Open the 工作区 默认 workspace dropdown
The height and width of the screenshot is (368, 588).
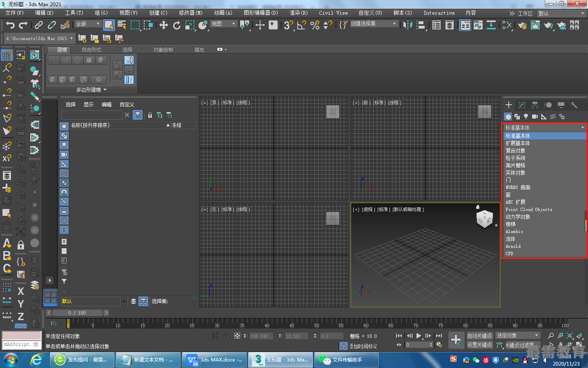click(562, 13)
